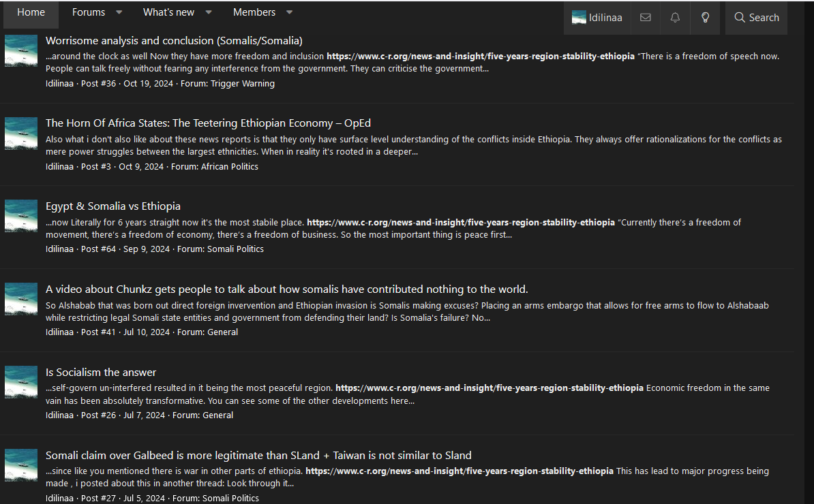Click avatar beside Egypt & Somalia vs Ethiopia
Viewport: 814px width, 504px height.
21,216
